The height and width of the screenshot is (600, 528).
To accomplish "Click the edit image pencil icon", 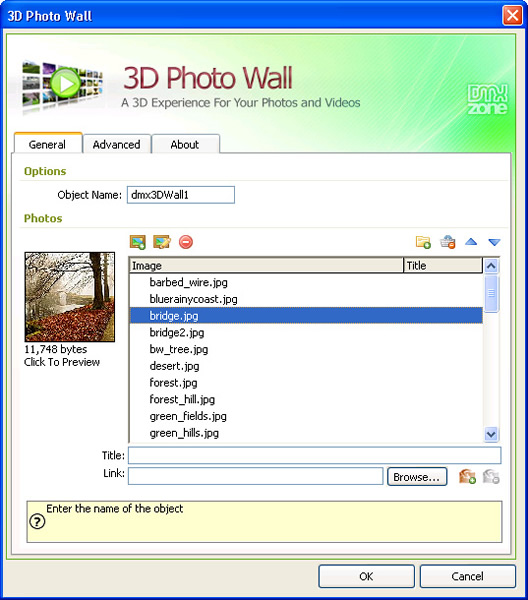I will 162,242.
